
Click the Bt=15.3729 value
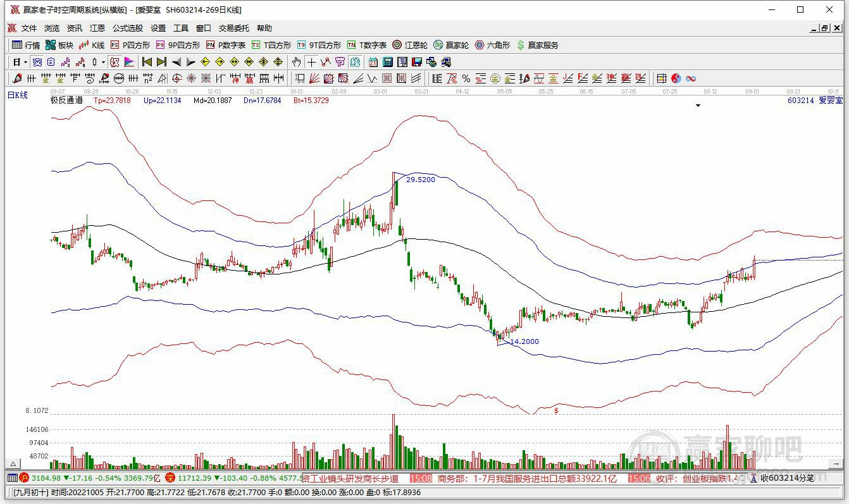[311, 100]
